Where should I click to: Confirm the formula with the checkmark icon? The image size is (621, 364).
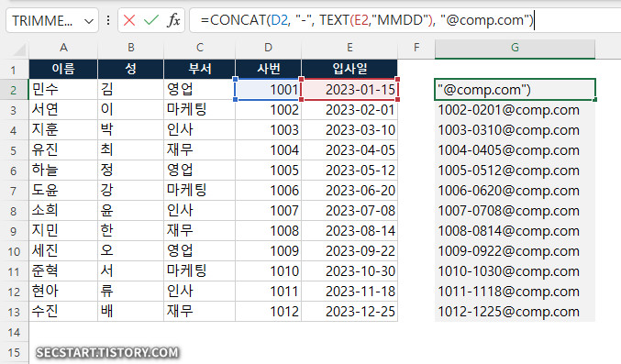point(151,20)
